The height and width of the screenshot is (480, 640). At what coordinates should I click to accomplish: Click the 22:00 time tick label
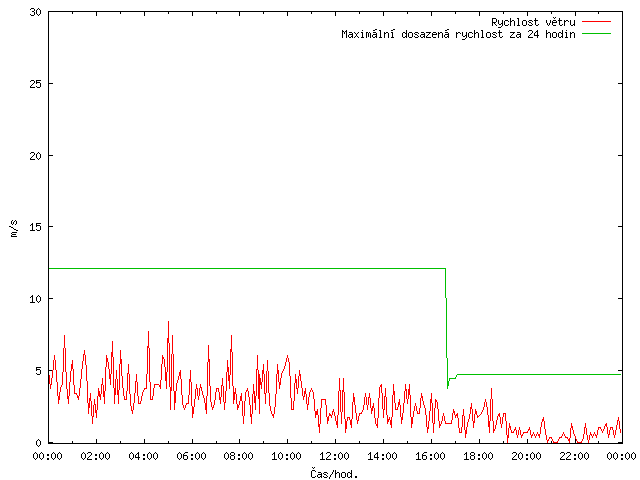[574, 456]
